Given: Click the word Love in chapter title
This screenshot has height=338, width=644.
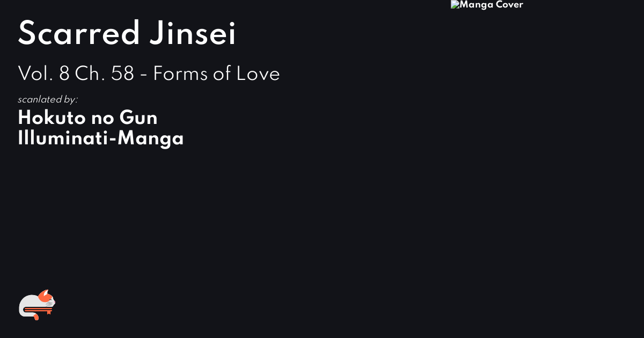Looking at the screenshot, I should click(259, 74).
